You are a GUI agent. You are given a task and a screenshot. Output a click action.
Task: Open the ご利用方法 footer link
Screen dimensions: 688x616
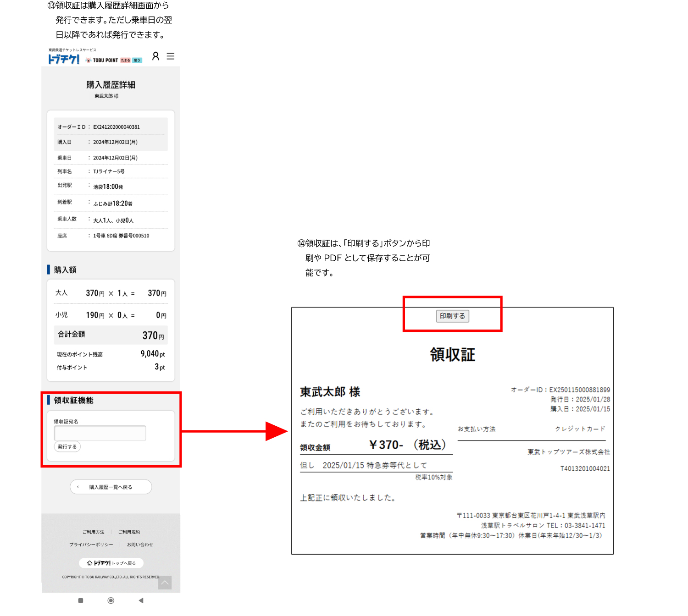[94, 532]
